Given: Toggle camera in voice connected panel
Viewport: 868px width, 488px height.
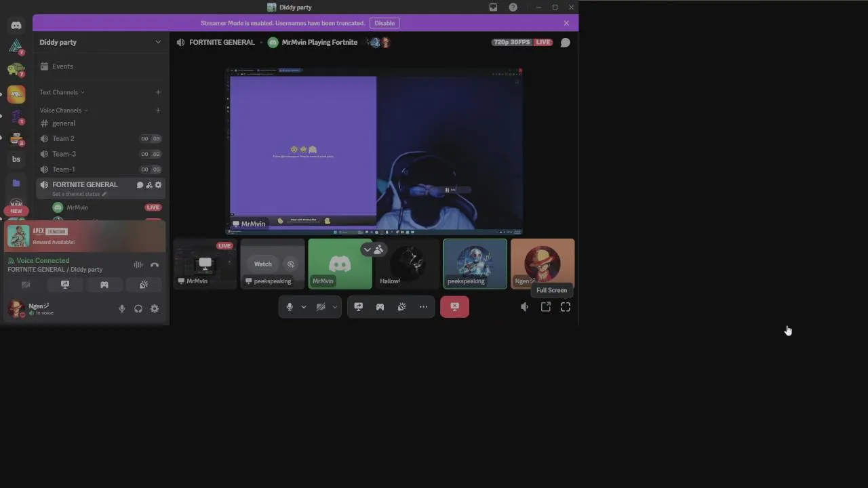Looking at the screenshot, I should point(26,285).
